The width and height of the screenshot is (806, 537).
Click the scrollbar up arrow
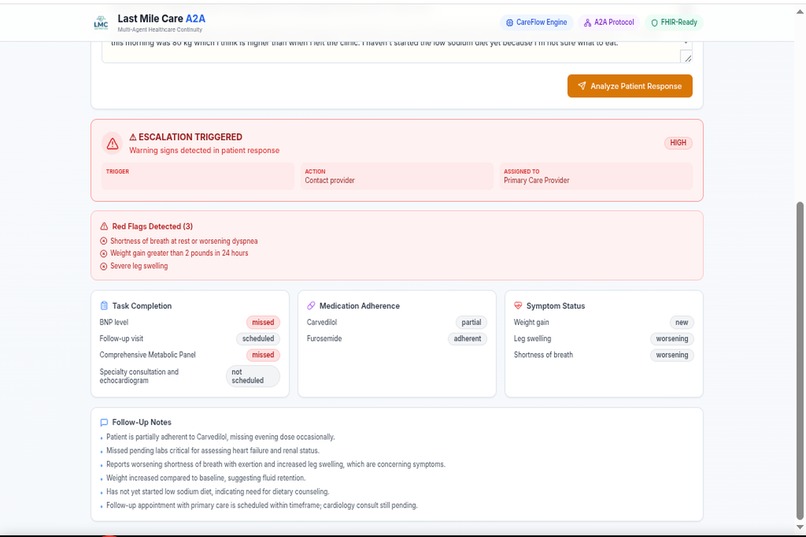click(x=800, y=11)
